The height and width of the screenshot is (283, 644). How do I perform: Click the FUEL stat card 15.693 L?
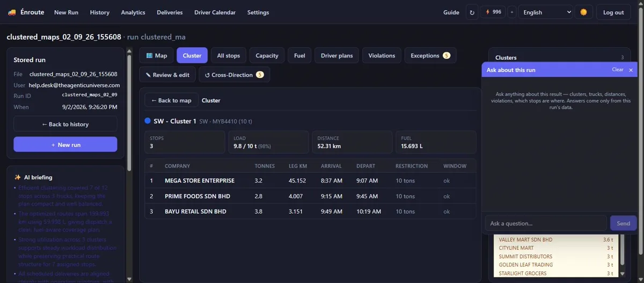[x=436, y=142]
